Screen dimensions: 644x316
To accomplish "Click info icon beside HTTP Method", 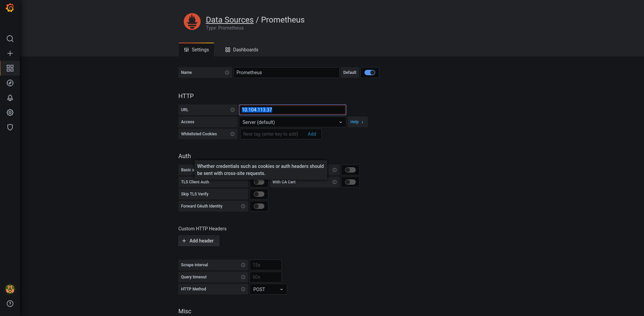I will click(243, 289).
